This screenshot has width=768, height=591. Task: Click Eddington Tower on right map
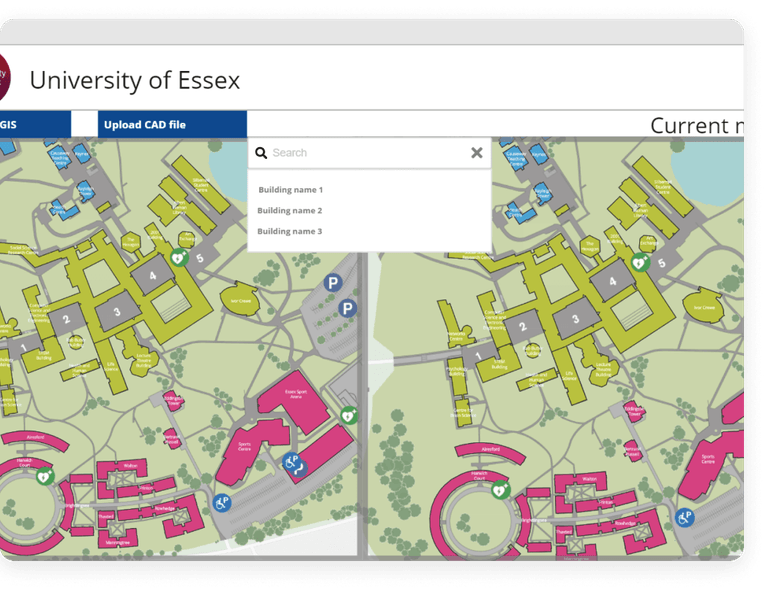634,410
